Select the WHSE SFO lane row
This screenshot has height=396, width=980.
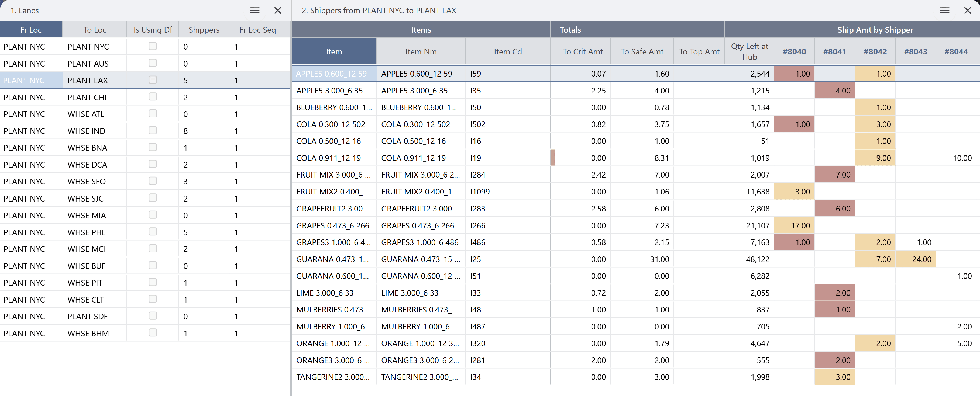(x=86, y=181)
